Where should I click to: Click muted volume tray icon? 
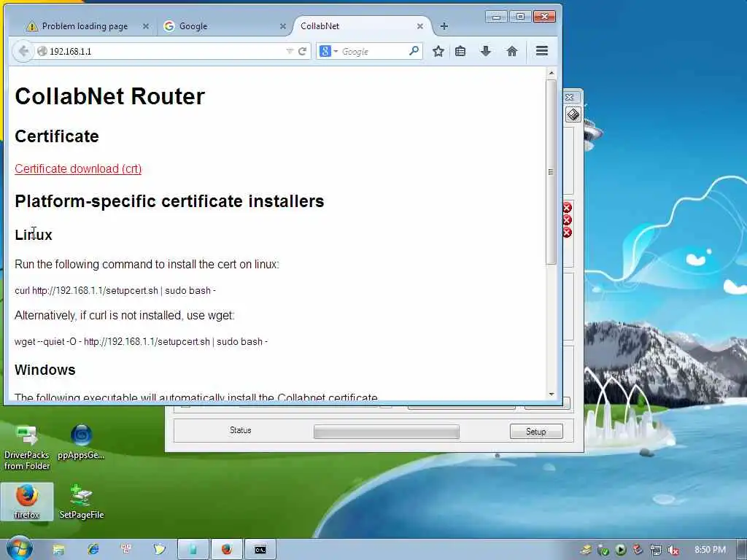tap(673, 550)
